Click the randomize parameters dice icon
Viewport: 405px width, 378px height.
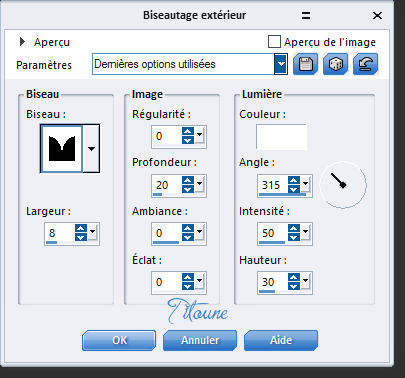pos(335,64)
